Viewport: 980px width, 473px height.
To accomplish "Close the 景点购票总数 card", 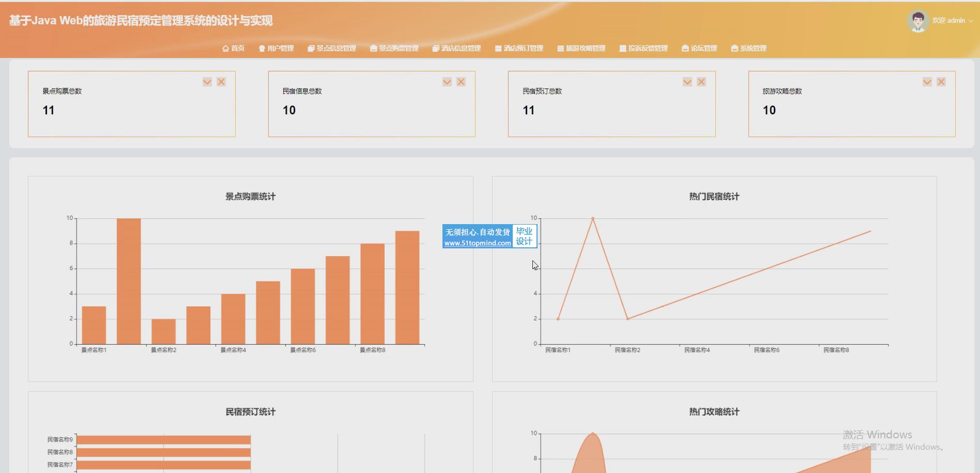I will (x=221, y=82).
